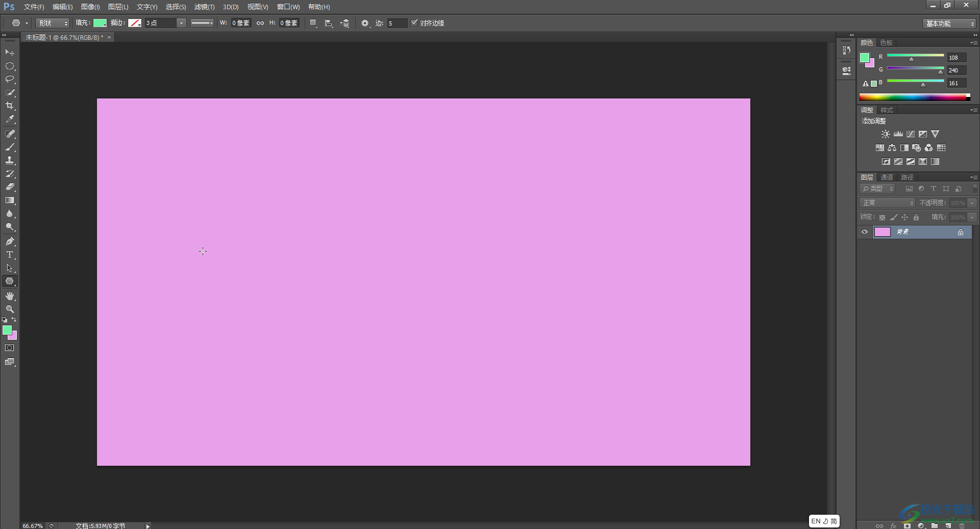Open the path operations option

tap(313, 23)
